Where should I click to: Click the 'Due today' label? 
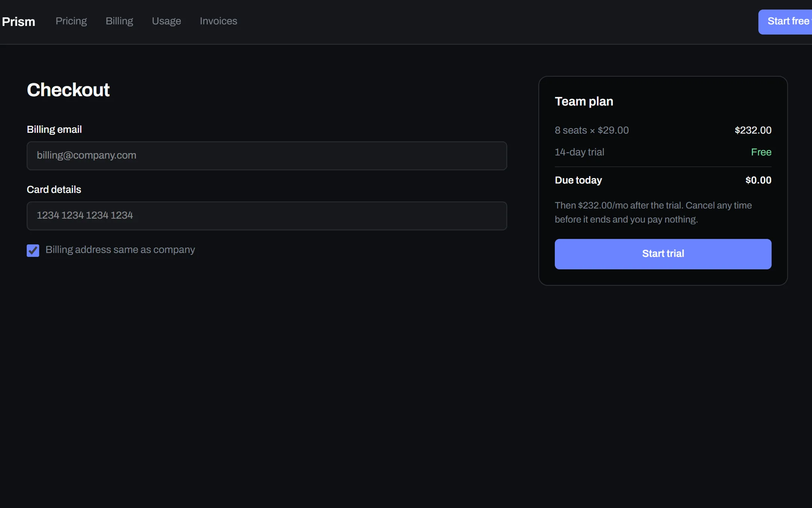click(578, 180)
